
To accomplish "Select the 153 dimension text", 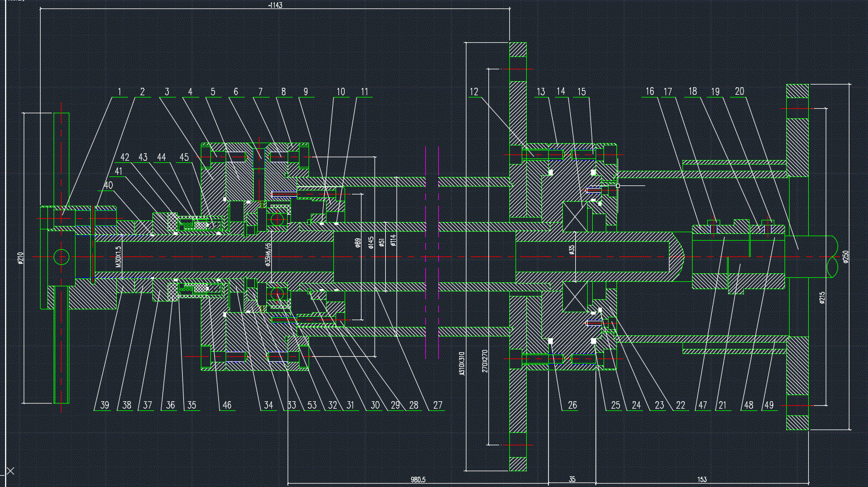I will click(702, 480).
